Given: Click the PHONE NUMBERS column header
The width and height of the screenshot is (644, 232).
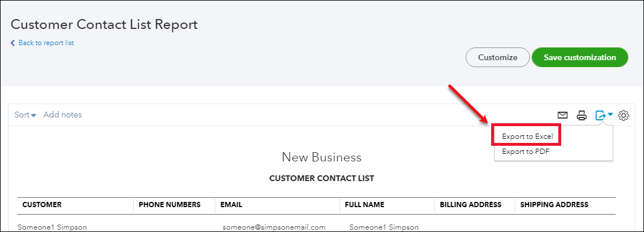Looking at the screenshot, I should pos(170,204).
